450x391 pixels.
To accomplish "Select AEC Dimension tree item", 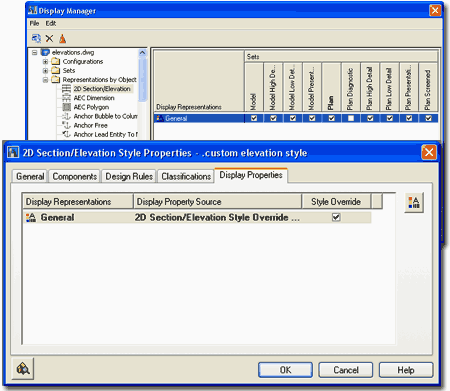I will (94, 98).
